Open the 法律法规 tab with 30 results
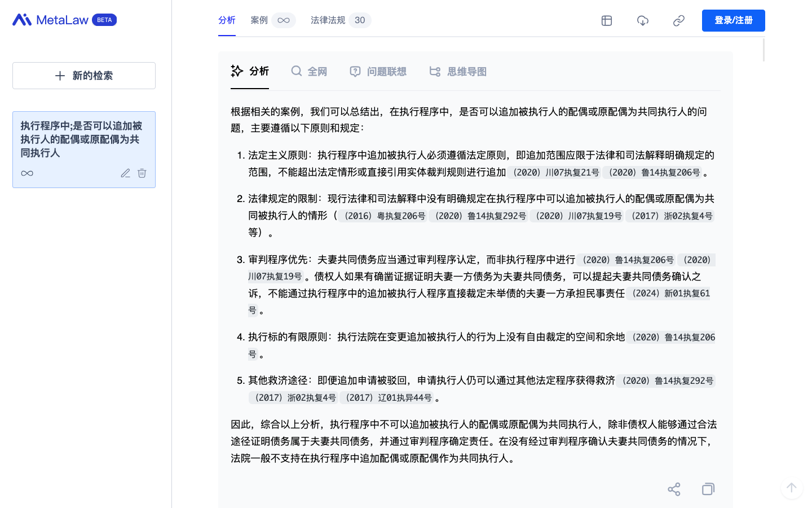The image size is (812, 508). pos(328,20)
